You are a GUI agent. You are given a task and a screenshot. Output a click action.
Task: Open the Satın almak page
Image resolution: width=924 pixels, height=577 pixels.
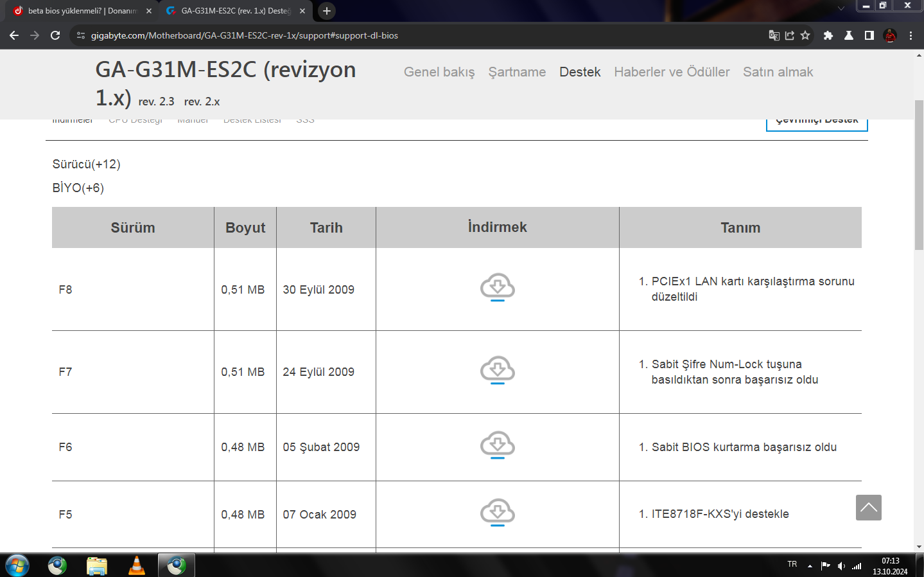coord(778,72)
